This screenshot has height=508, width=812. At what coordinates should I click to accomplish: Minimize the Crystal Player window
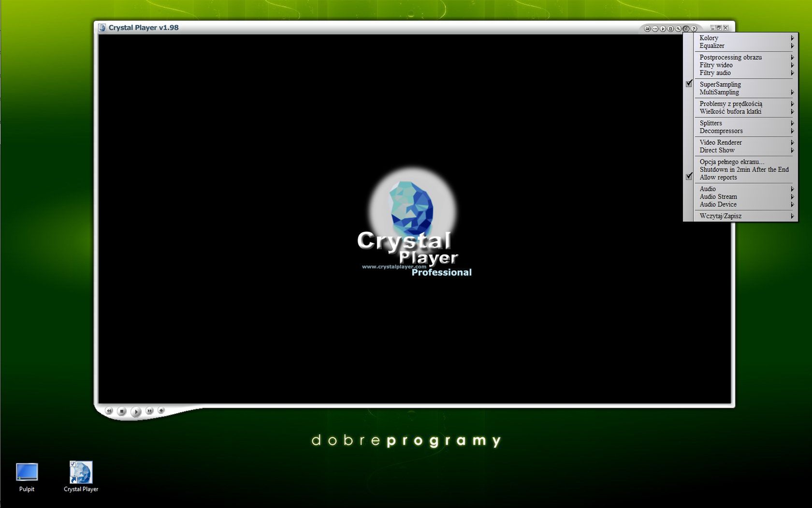tap(713, 28)
